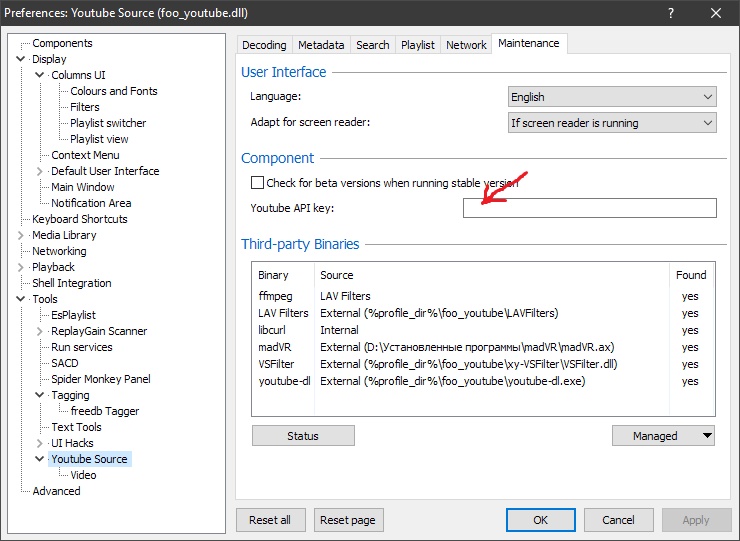
Task: Expand the ReplayGain Scanner node
Action: [x=40, y=331]
